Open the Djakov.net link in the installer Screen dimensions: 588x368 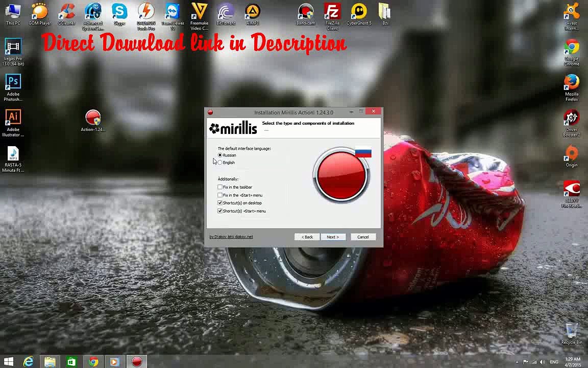click(x=231, y=237)
